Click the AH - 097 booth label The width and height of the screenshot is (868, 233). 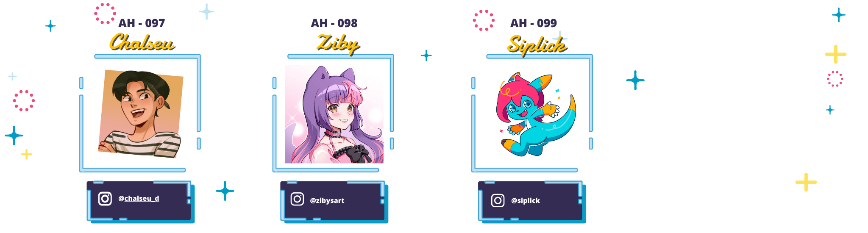(x=142, y=23)
